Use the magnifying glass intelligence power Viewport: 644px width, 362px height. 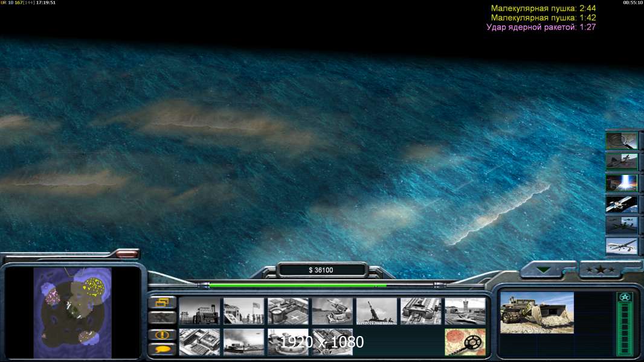622,141
